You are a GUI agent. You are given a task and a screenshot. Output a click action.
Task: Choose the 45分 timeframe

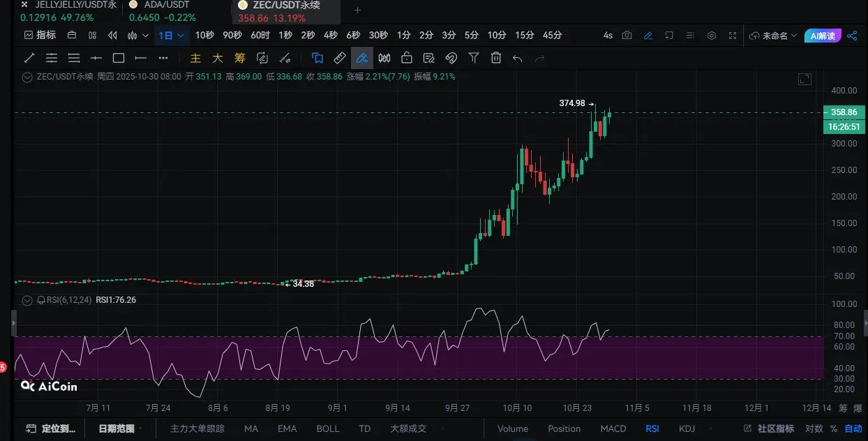pos(552,35)
